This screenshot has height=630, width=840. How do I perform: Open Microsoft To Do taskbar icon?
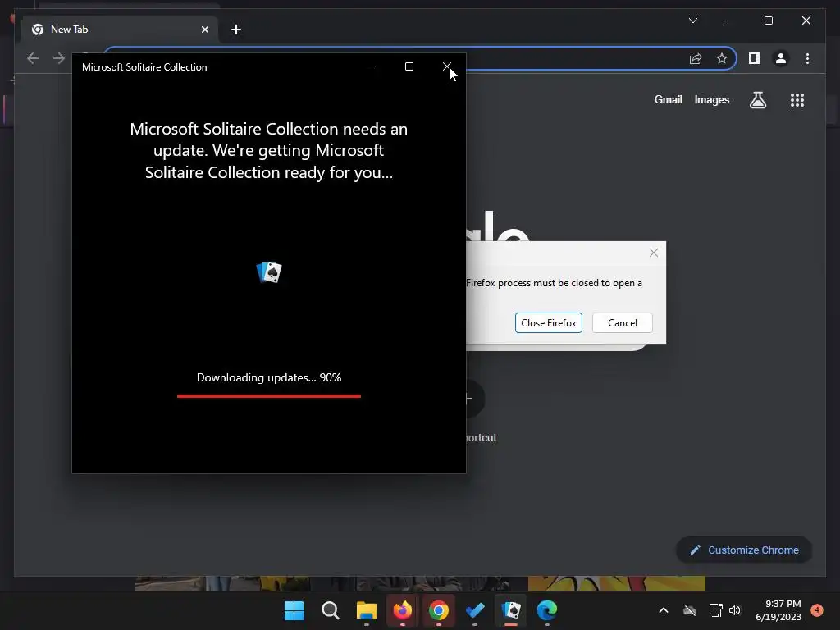click(x=475, y=610)
